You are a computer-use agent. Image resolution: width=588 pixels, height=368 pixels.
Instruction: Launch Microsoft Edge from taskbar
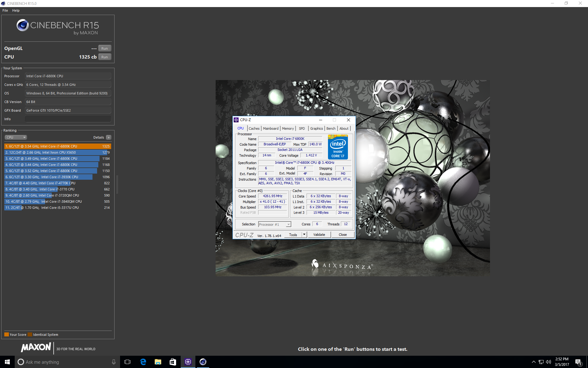coord(143,362)
